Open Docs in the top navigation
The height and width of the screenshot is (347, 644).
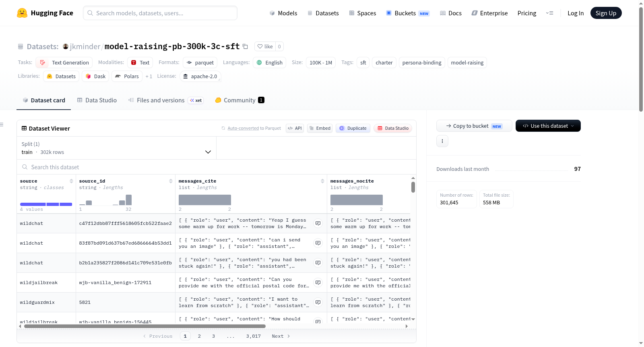(x=451, y=13)
